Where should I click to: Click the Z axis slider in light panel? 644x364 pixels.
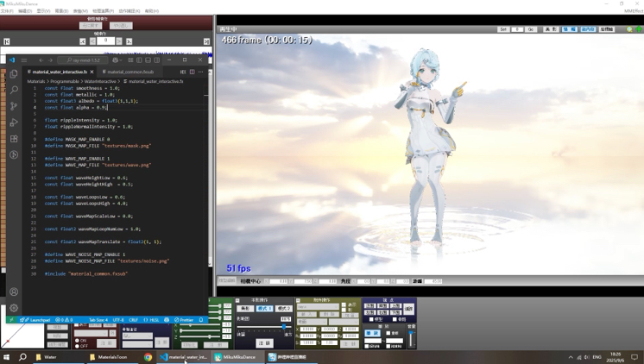[200, 336]
